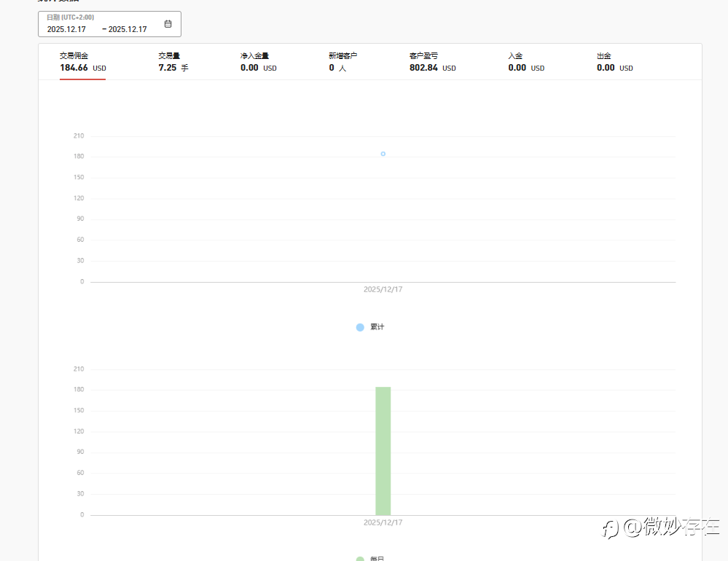This screenshot has height=561, width=728.
Task: Open the 新增客户 tab
Action: click(343, 62)
